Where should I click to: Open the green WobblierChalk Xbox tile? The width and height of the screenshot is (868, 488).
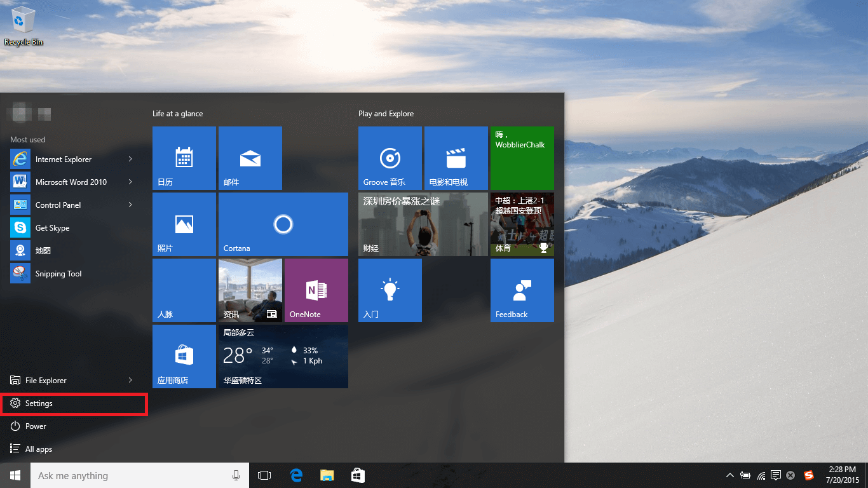(x=522, y=158)
